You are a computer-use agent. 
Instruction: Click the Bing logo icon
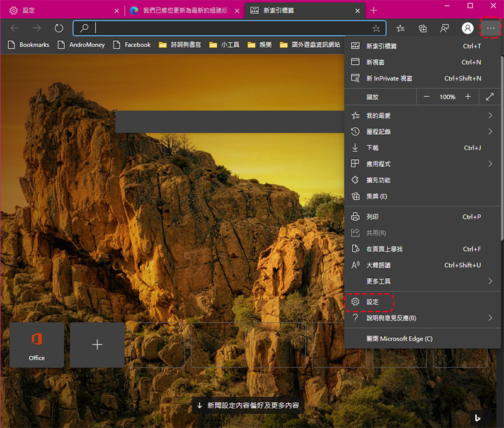(480, 418)
